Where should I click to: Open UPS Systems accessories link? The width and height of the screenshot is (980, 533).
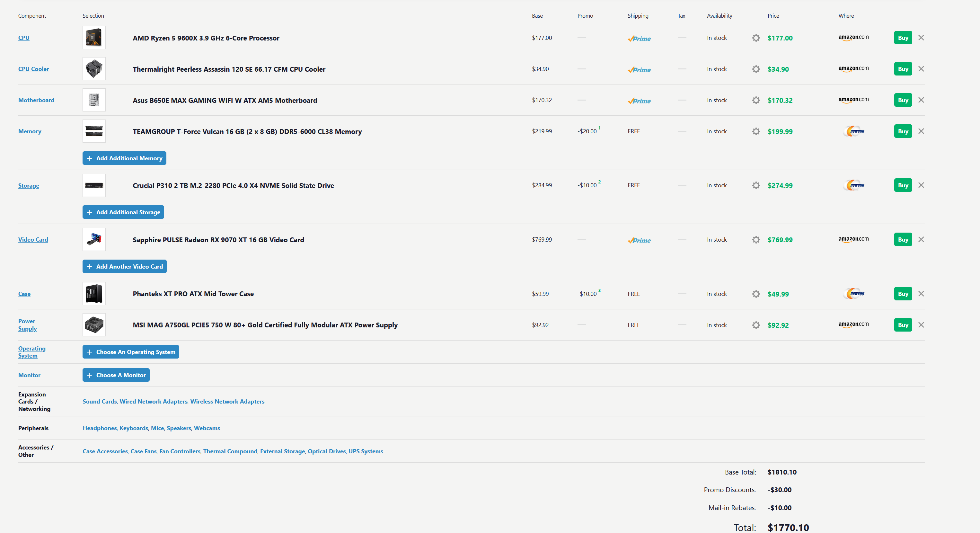click(x=366, y=451)
